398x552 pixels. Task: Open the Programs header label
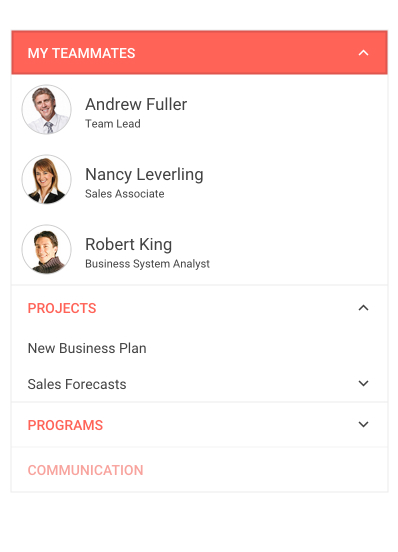[x=65, y=425]
